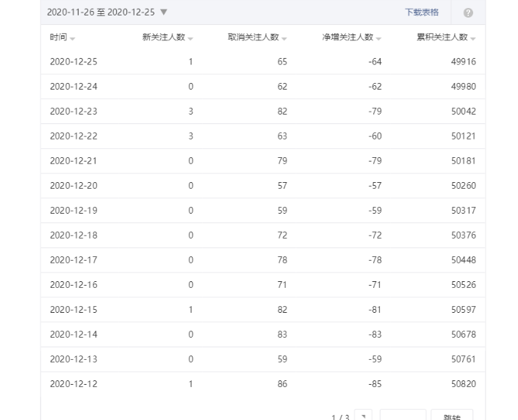518x420 pixels.
Task: Click cumulative followers value 50181
Action: pyautogui.click(x=464, y=161)
